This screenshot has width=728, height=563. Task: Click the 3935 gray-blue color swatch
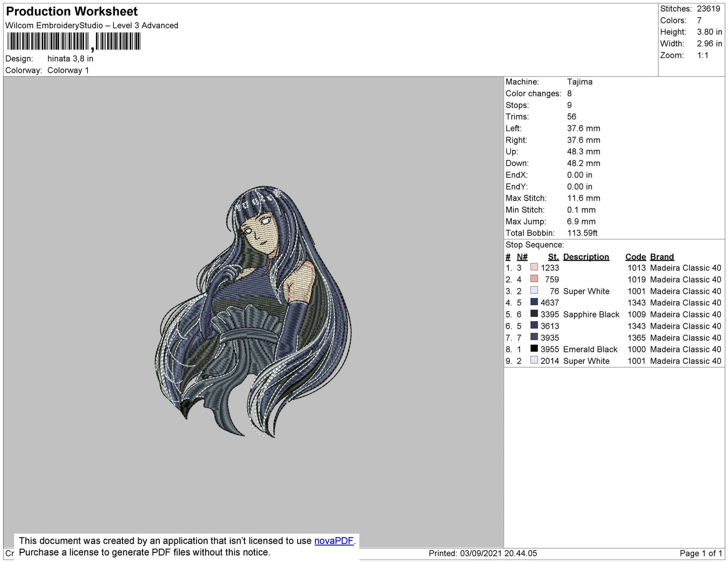click(x=534, y=337)
